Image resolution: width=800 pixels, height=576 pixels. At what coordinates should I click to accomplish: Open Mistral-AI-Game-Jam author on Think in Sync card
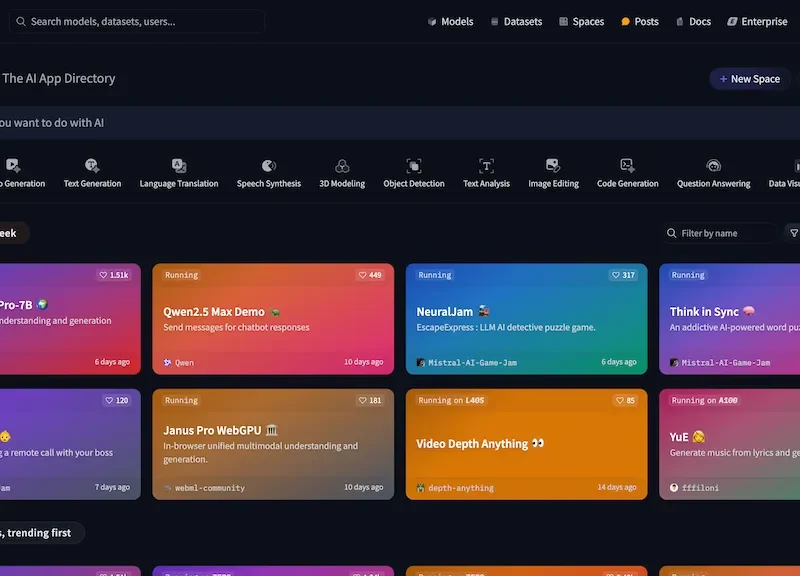click(x=726, y=363)
